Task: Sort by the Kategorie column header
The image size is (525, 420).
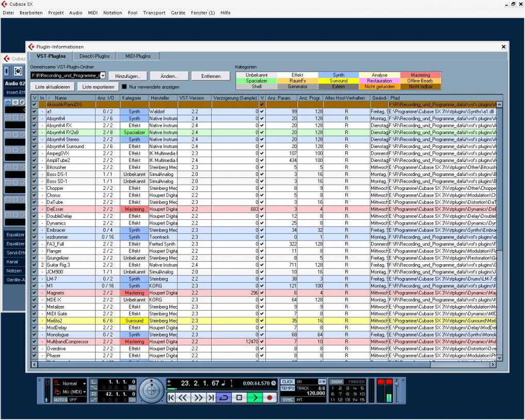Action: 134,98
